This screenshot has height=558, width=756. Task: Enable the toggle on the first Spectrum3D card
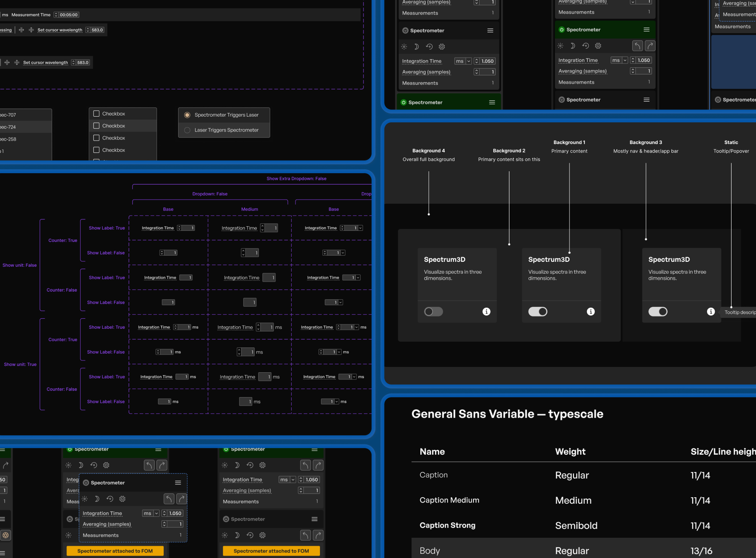(433, 311)
